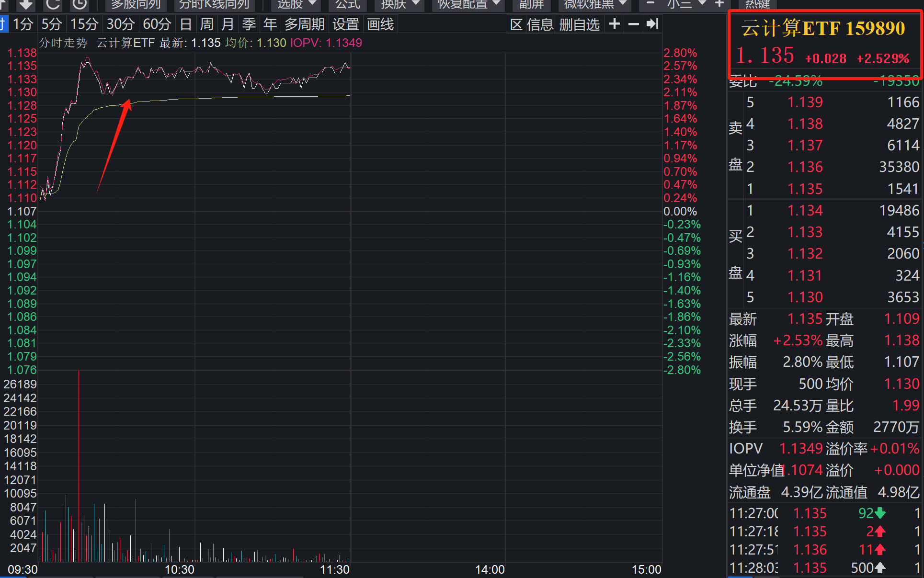The image size is (924, 578).
Task: Increase font size with top plus icon
Action: [x=719, y=4]
